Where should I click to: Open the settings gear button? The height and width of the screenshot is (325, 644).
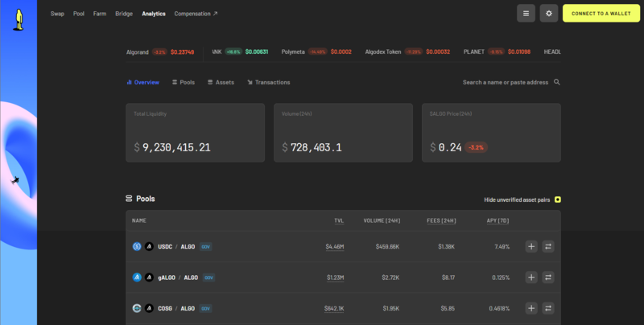pos(549,14)
